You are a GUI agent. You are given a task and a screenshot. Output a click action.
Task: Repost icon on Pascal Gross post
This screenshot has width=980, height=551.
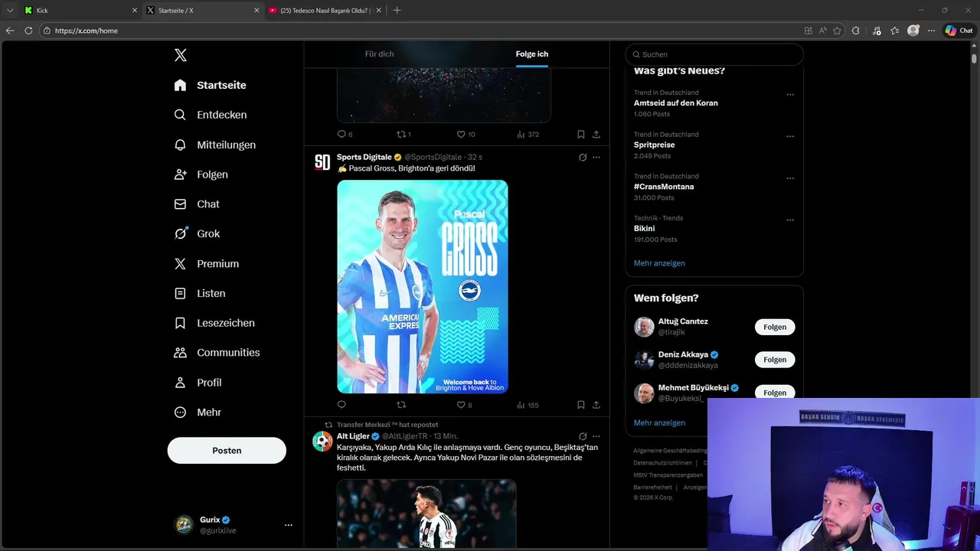[401, 405]
